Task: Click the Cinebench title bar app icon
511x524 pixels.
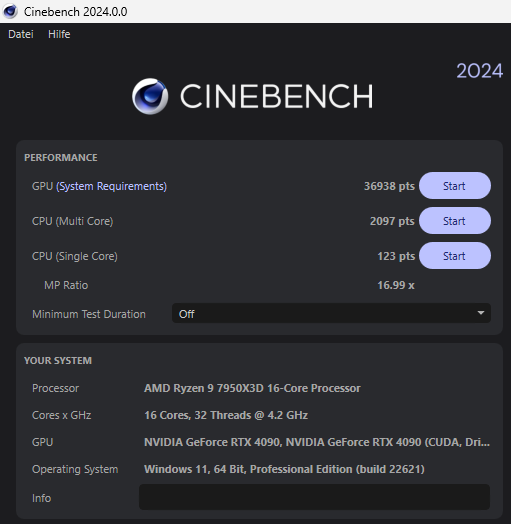Action: coord(10,11)
